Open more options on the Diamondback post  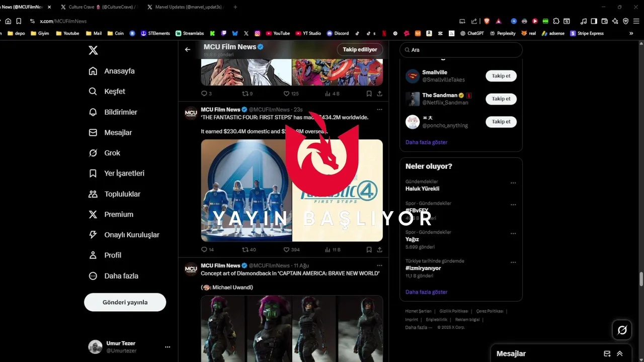pyautogui.click(x=379, y=265)
